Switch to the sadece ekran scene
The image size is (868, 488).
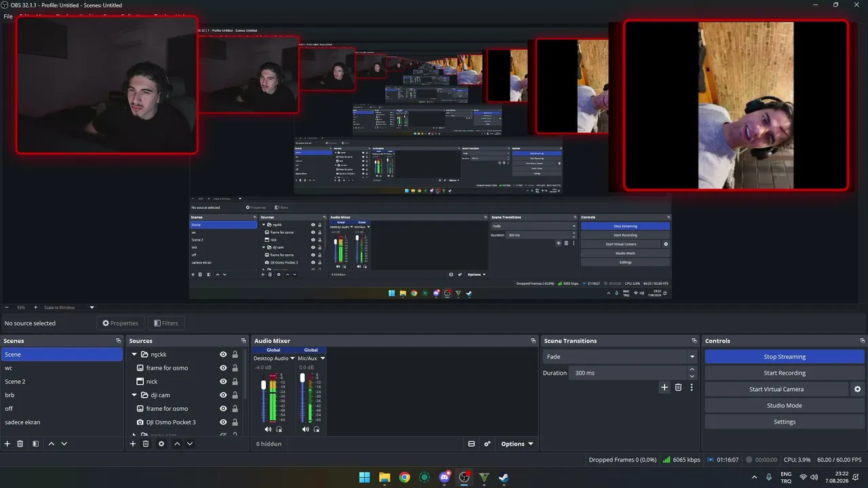coord(62,422)
